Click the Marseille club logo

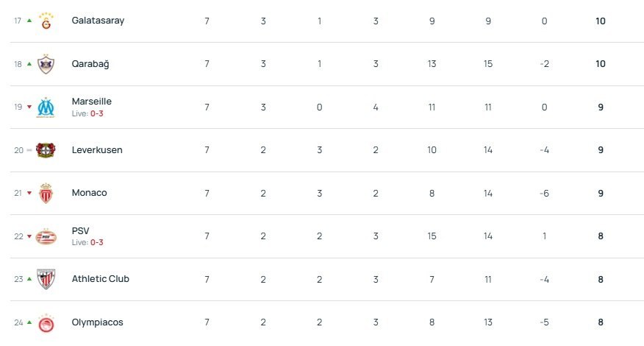[46, 107]
